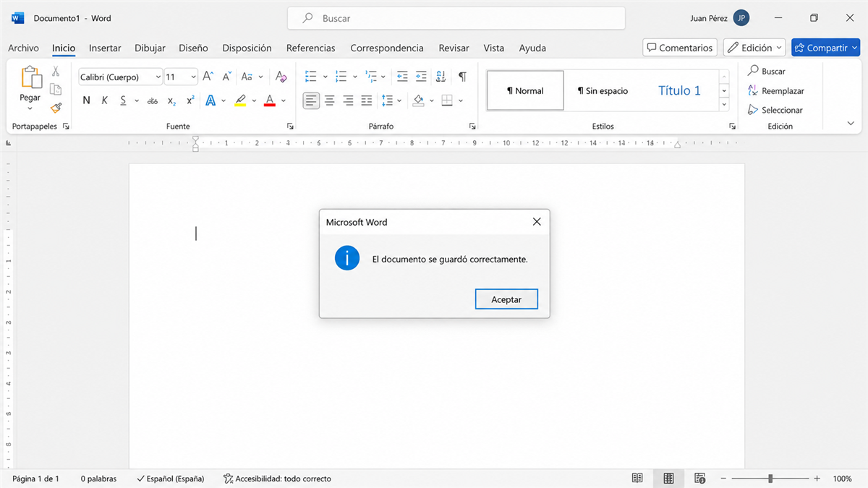Increase the paragraph indent
Viewport: 868px width, 488px height.
pos(421,77)
